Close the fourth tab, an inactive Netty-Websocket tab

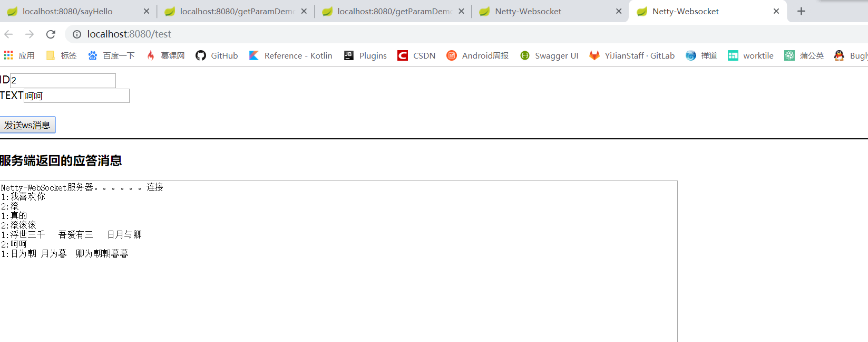pos(619,11)
